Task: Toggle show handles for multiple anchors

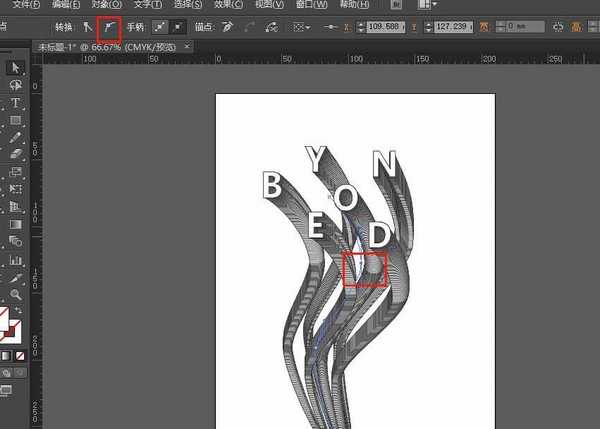Action: click(x=159, y=27)
